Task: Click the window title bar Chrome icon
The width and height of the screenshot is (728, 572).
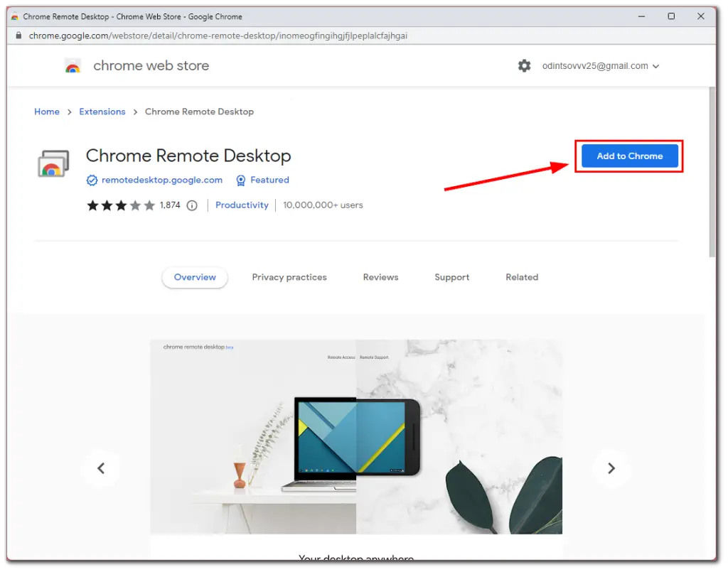Action: coord(15,17)
